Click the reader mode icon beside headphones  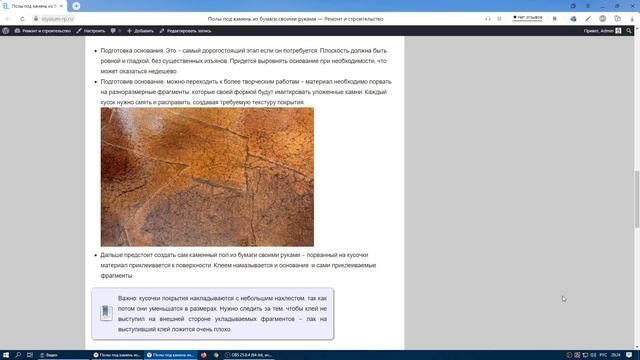499,19
